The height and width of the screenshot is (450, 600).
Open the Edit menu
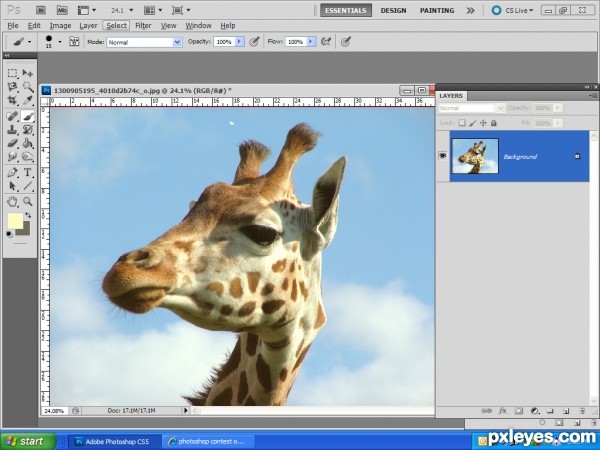34,26
